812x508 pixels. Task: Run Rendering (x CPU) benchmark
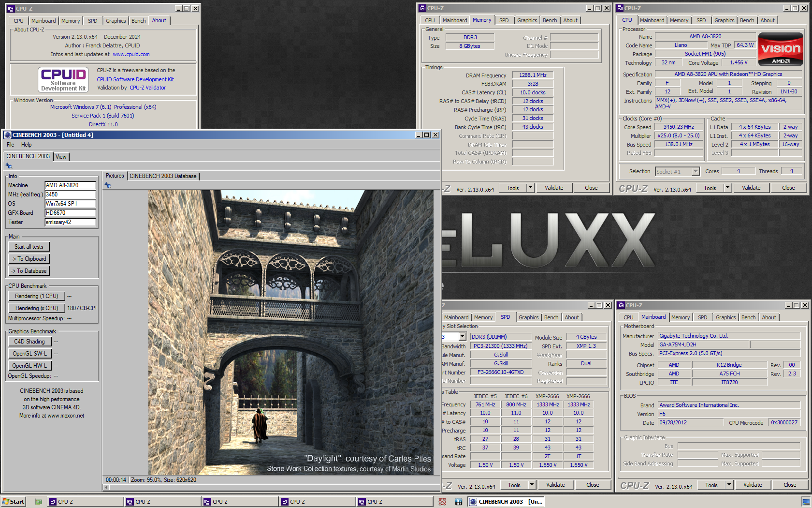37,308
